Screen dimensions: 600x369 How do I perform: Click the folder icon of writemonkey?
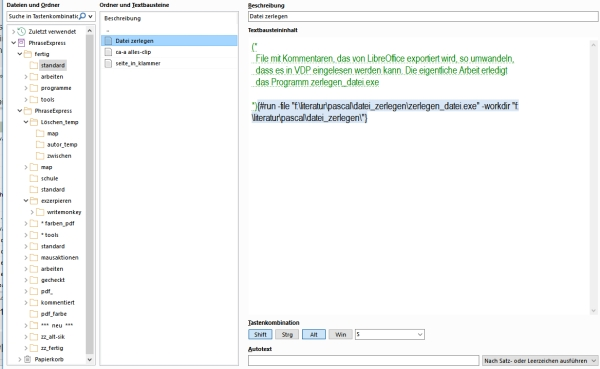coord(40,212)
